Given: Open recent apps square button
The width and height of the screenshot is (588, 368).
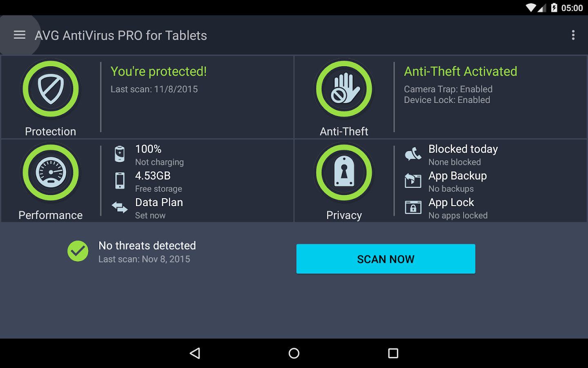Looking at the screenshot, I should 393,353.
